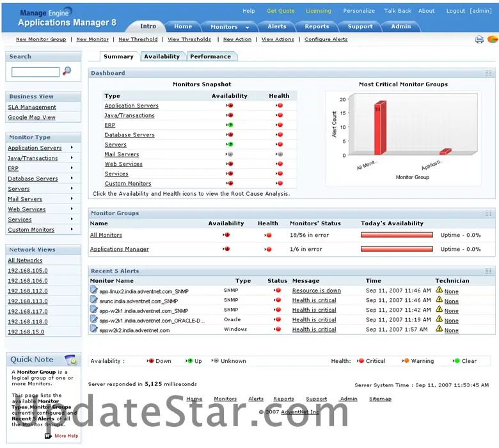The width and height of the screenshot is (499, 448).
Task: Click Get Quote link in header
Action: (280, 11)
